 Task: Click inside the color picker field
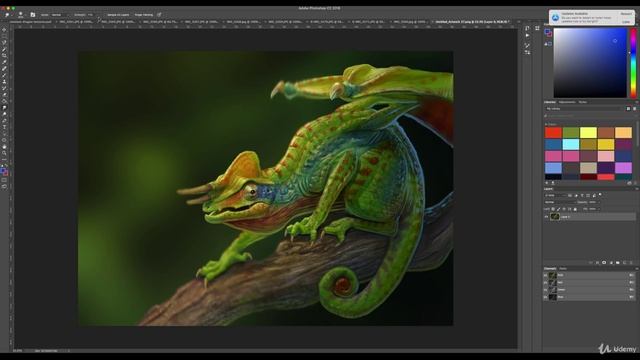tap(590, 63)
